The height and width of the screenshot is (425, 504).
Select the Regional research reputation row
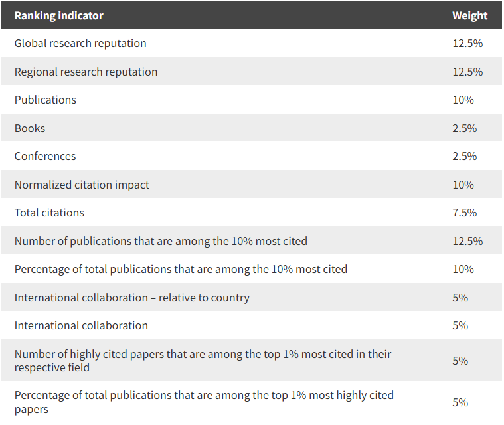252,71
